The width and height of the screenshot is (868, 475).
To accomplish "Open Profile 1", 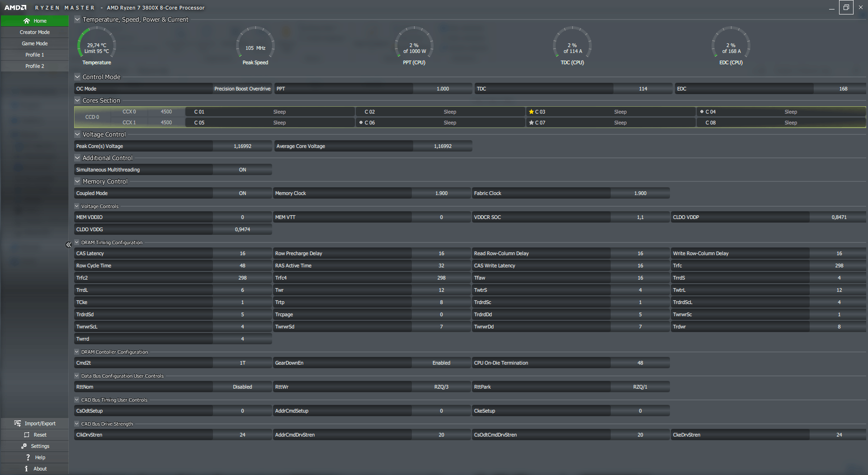I will (34, 55).
